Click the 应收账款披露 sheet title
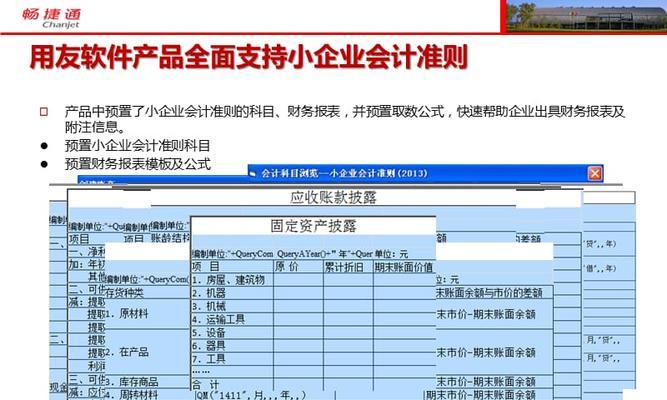This screenshot has width=667, height=400. [x=333, y=198]
